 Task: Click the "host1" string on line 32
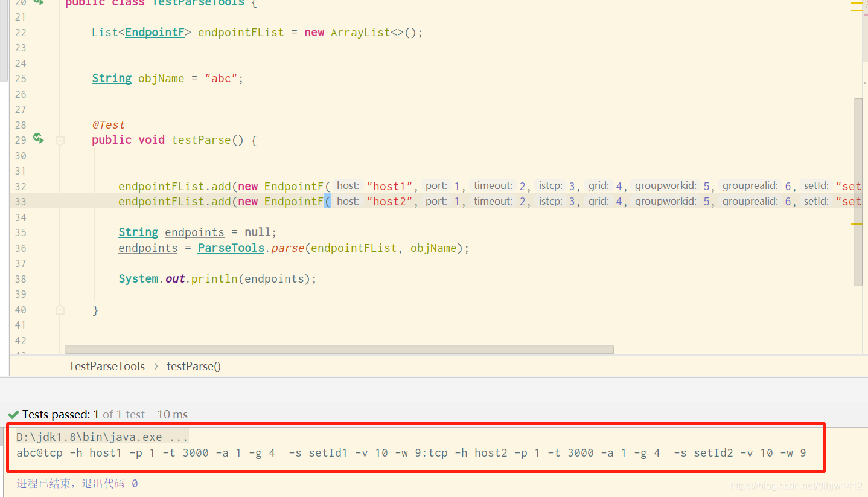pyautogui.click(x=390, y=186)
